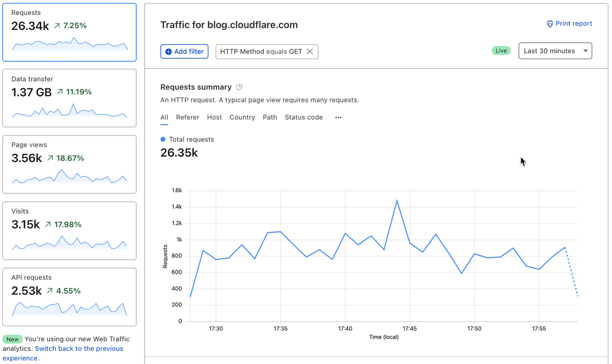
Task: Click the up arrow beside 18.67%
Action: [x=50, y=158]
